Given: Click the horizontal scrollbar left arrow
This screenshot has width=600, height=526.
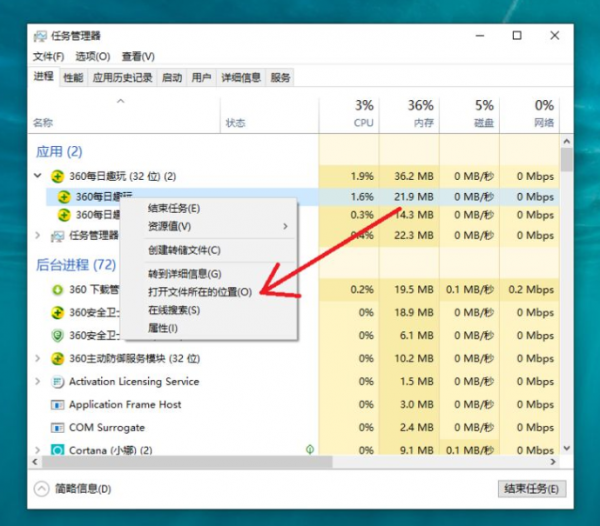Looking at the screenshot, I should tap(35, 462).
